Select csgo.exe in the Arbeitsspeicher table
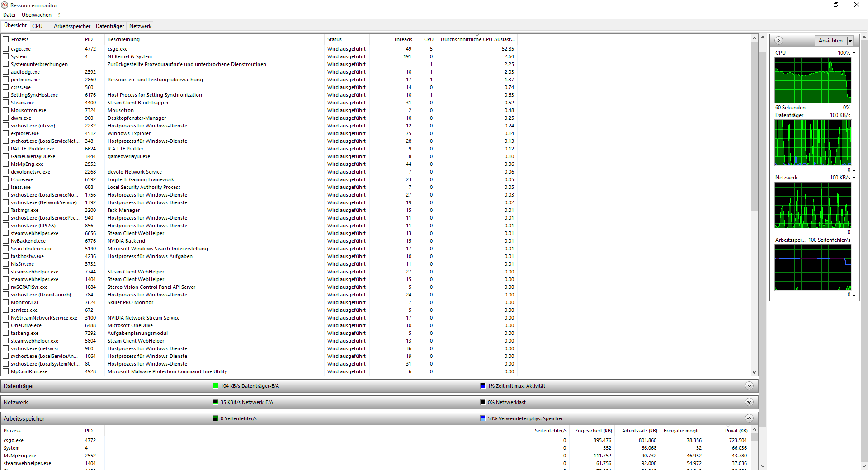This screenshot has height=470, width=868. pyautogui.click(x=376, y=440)
